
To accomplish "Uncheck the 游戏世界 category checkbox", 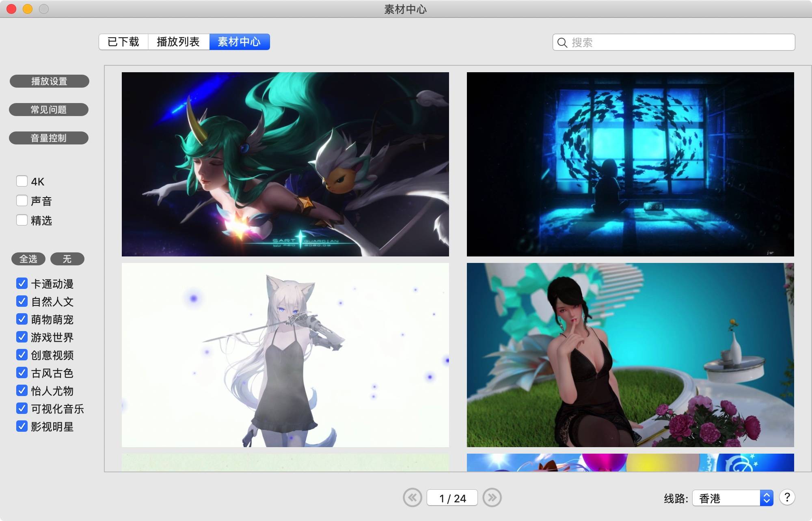I will tap(22, 337).
